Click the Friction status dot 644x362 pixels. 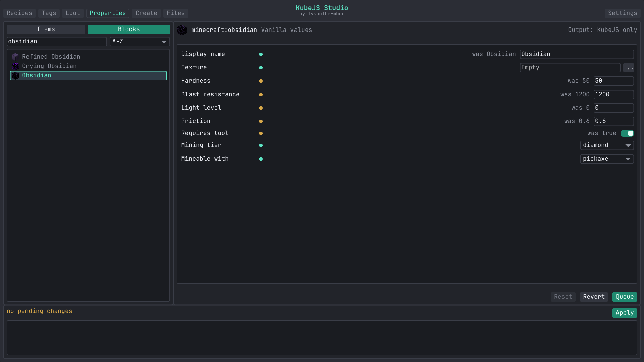tap(261, 121)
